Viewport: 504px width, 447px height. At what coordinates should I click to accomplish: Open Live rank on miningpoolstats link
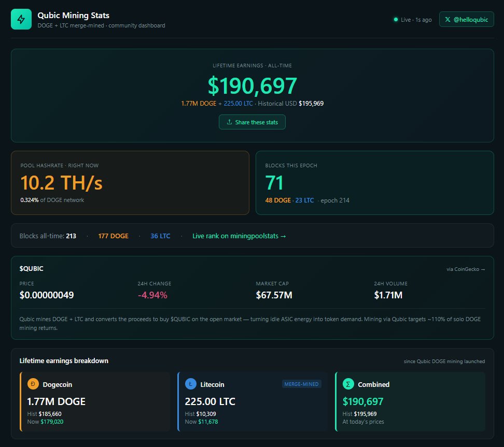point(239,236)
